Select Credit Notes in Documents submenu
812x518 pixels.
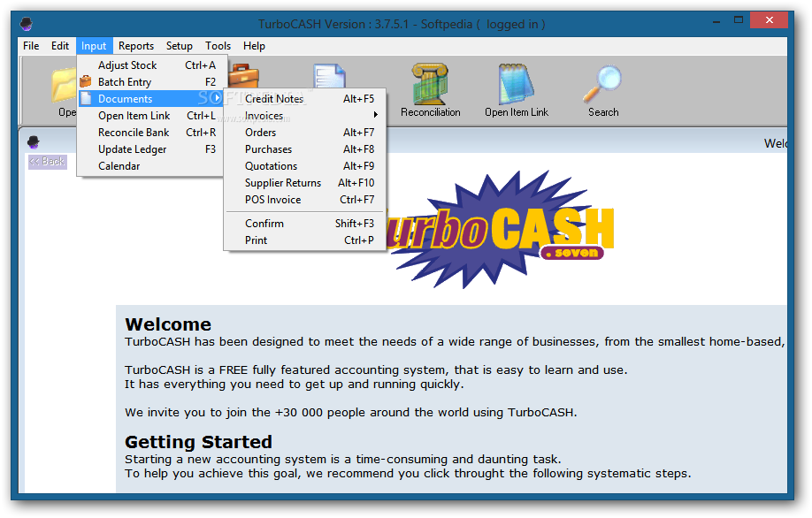(x=305, y=98)
